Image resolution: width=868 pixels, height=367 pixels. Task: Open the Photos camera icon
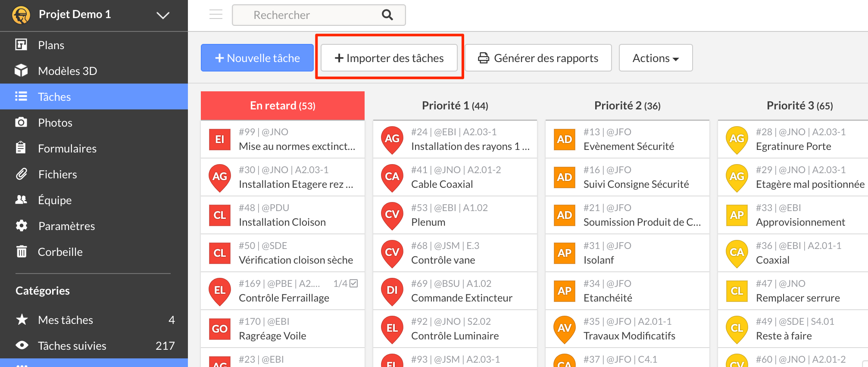pos(21,122)
